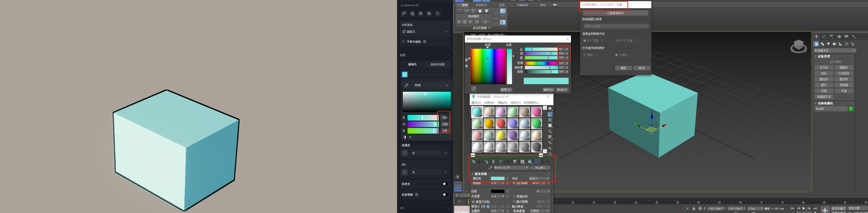
Task: Click Get Material icon in the material editor toolbar
Action: 474,162
